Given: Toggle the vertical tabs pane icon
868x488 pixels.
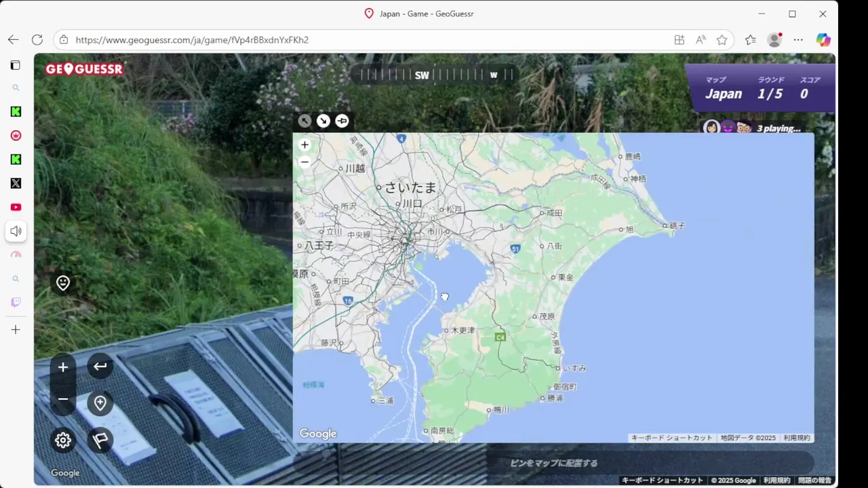Looking at the screenshot, I should coord(16,65).
